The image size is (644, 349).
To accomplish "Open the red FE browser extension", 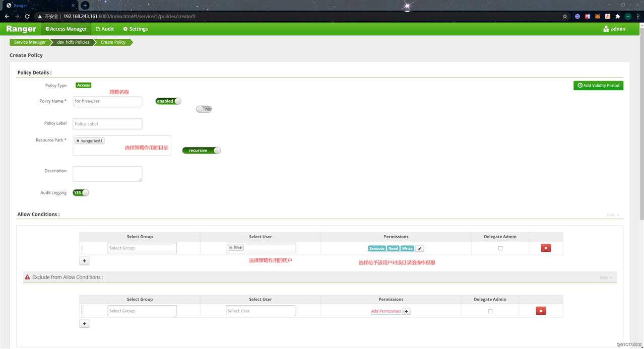I will [x=588, y=16].
